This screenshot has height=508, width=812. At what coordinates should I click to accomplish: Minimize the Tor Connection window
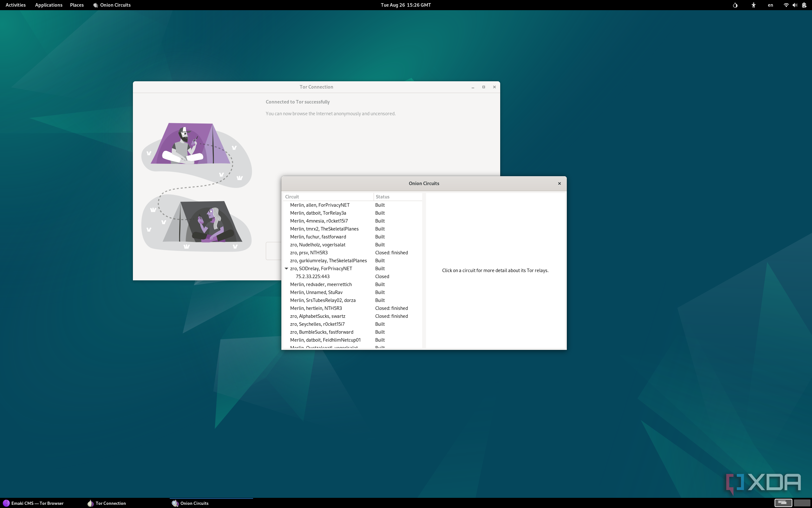click(473, 87)
